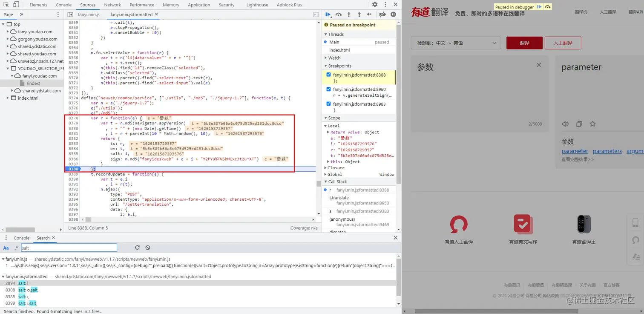The width and height of the screenshot is (644, 314).
Task: Copy the translation result icon
Action: (x=579, y=124)
